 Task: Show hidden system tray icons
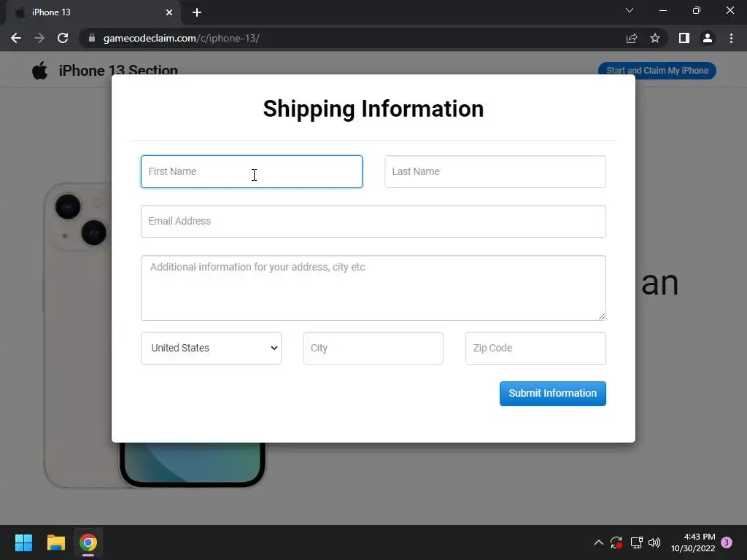(x=599, y=542)
